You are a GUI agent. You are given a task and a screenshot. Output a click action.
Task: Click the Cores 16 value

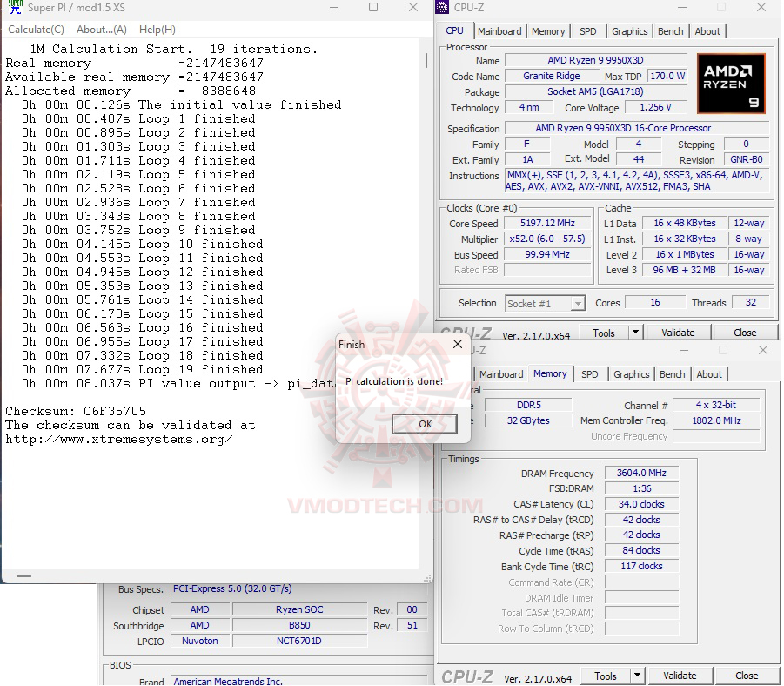click(655, 302)
